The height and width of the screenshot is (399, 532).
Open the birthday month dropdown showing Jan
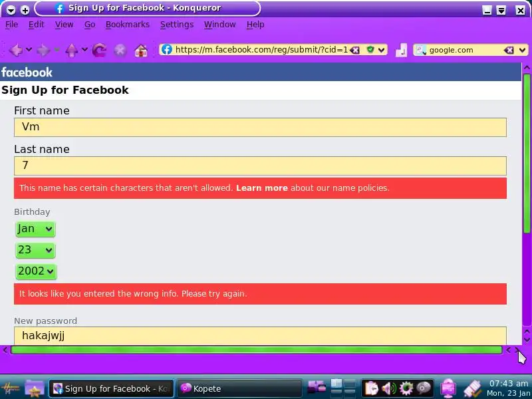[35, 229]
